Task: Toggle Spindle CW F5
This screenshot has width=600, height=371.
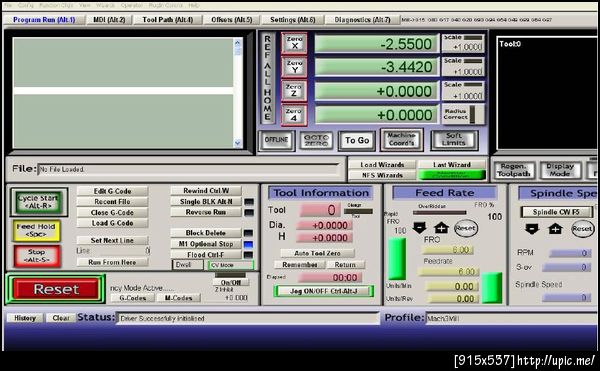Action: pos(556,212)
